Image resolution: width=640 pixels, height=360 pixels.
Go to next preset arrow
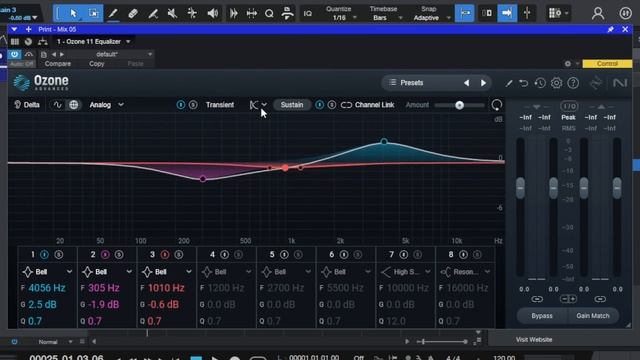point(483,83)
